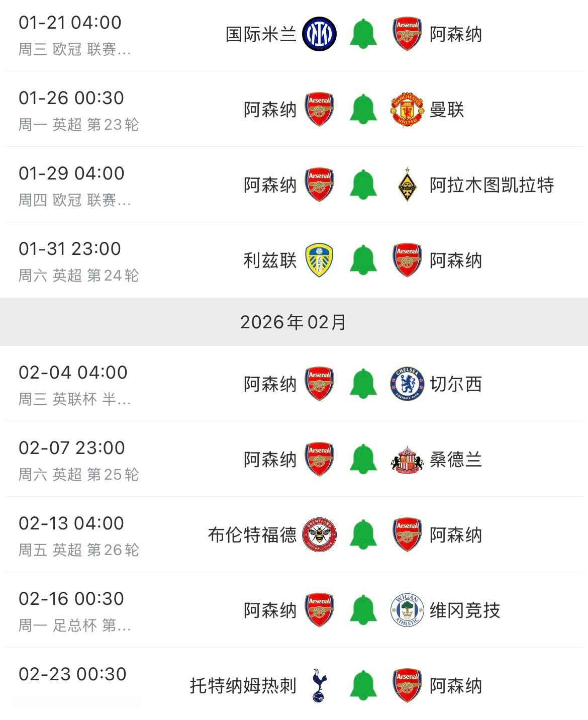
Task: Open 阿拉木图凯拉特 team name link
Action: tap(492, 185)
